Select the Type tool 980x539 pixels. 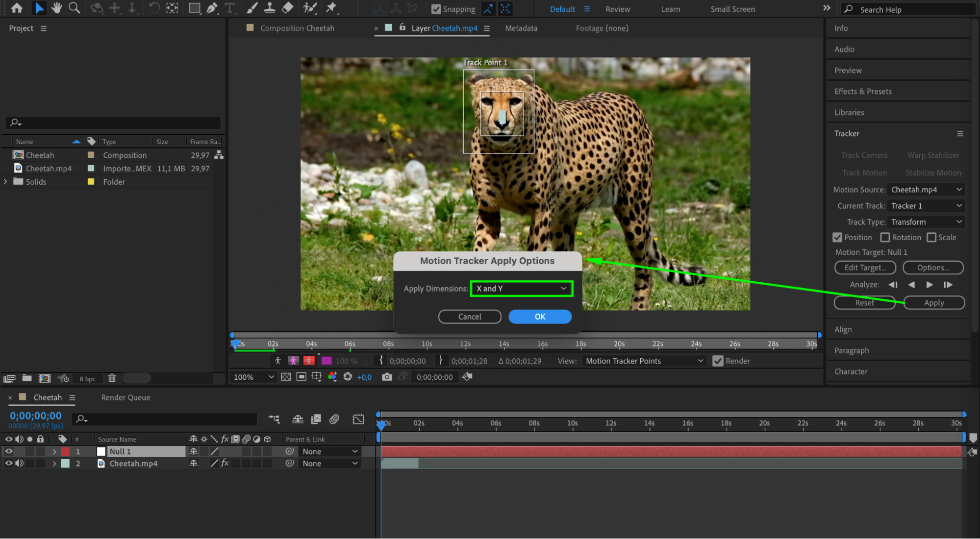pyautogui.click(x=229, y=8)
